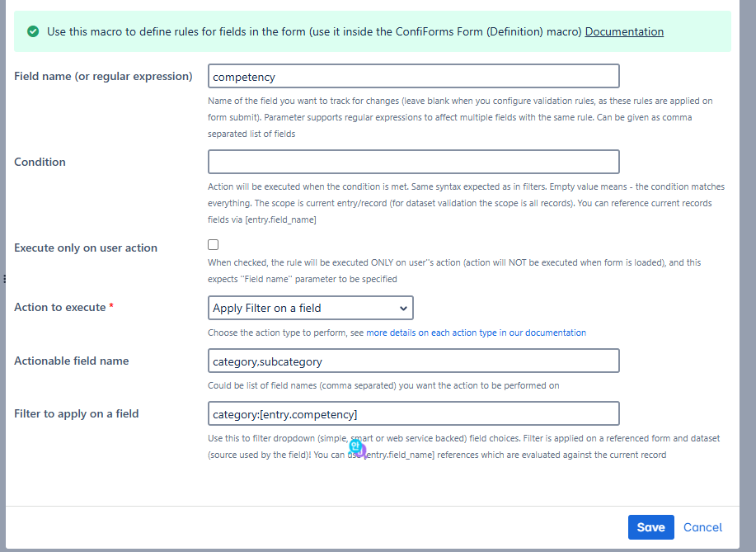Image resolution: width=756 pixels, height=552 pixels.
Task: Enable Execute only on user action checkbox
Action: (213, 244)
